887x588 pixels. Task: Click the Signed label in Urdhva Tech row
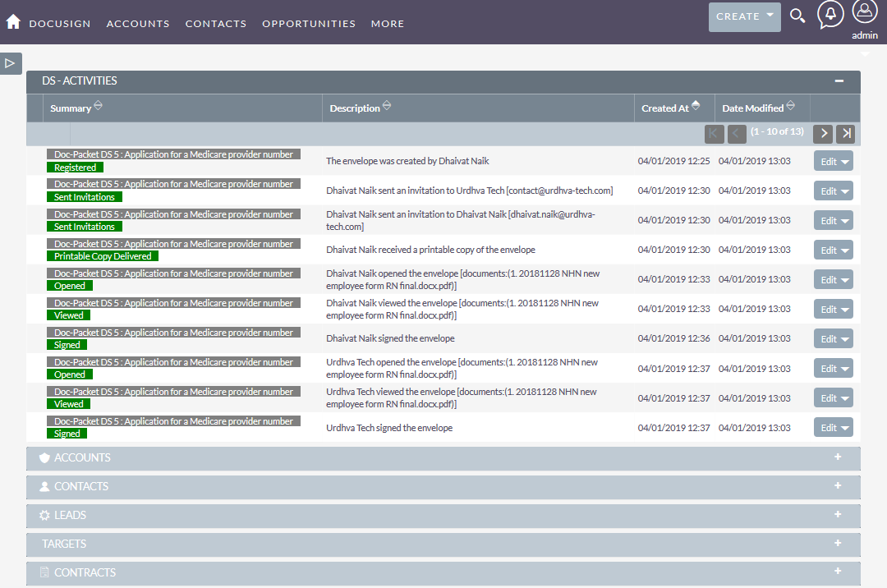(x=67, y=434)
